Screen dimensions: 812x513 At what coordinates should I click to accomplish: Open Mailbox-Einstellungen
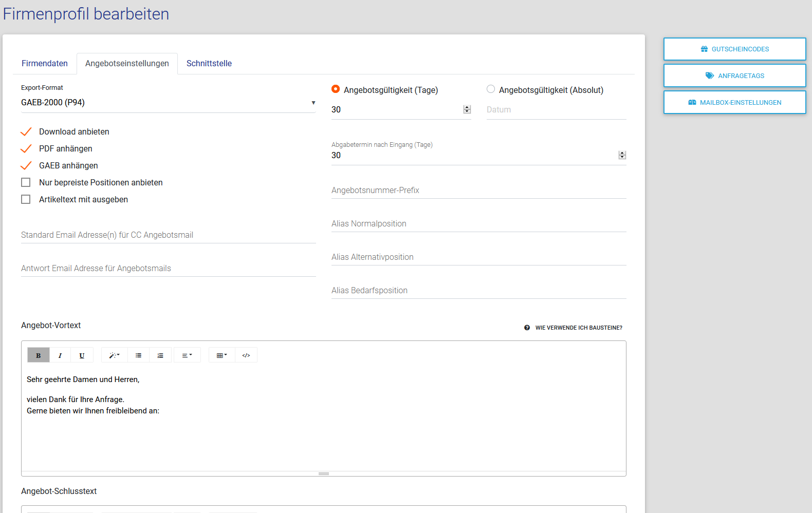tap(734, 103)
